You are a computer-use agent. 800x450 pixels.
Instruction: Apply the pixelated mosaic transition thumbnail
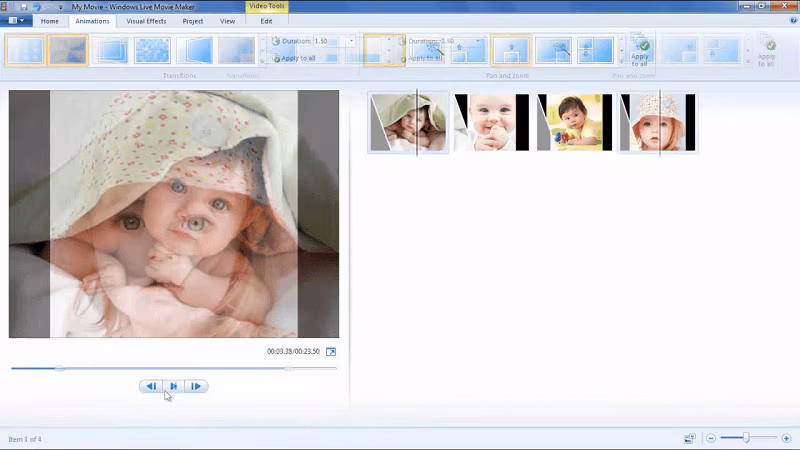coord(152,51)
